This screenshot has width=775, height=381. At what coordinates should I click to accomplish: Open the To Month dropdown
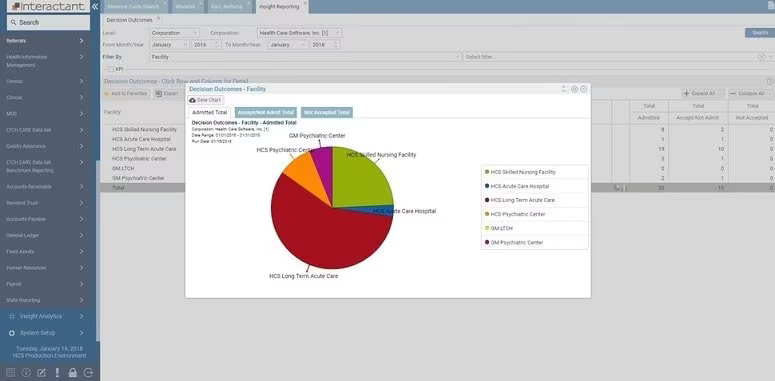pos(288,44)
